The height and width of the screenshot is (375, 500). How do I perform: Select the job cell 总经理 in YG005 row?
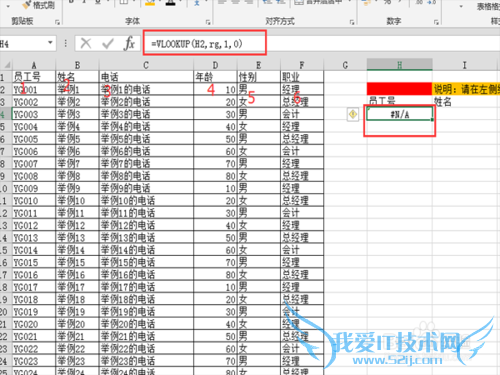tap(302, 139)
